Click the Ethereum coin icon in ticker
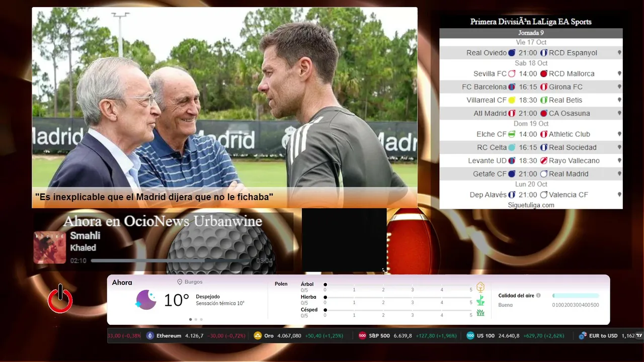 (149, 336)
